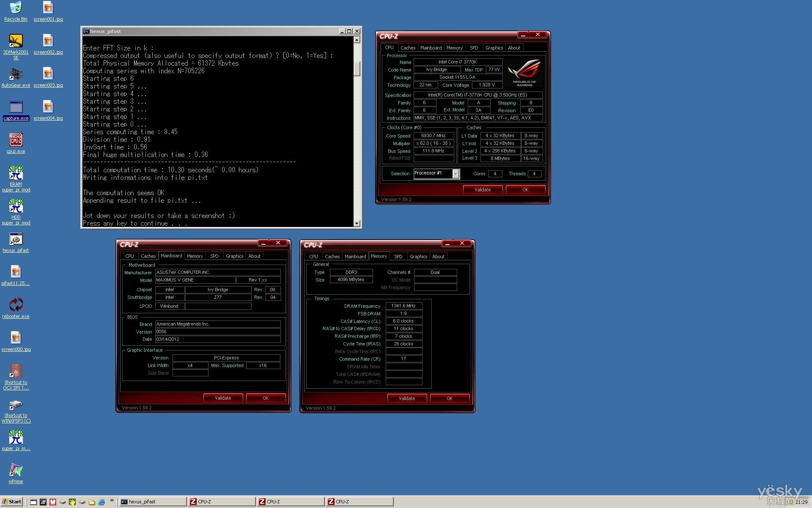
Task: Launch 3DMark2001 SE shortcut
Action: click(16, 47)
